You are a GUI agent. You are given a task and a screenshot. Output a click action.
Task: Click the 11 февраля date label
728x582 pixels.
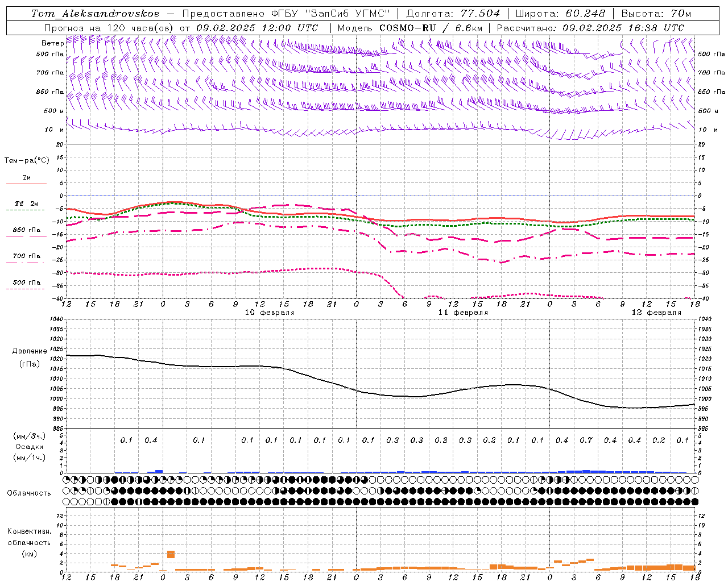pyautogui.click(x=463, y=313)
